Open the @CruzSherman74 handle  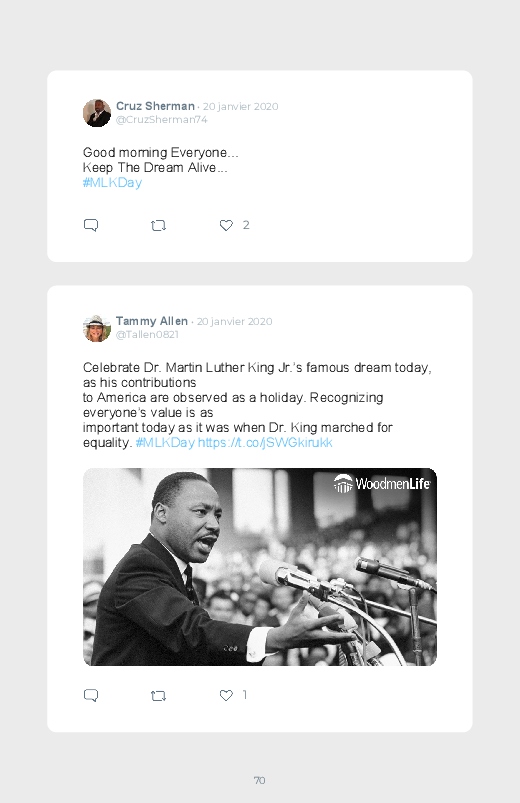coord(161,119)
